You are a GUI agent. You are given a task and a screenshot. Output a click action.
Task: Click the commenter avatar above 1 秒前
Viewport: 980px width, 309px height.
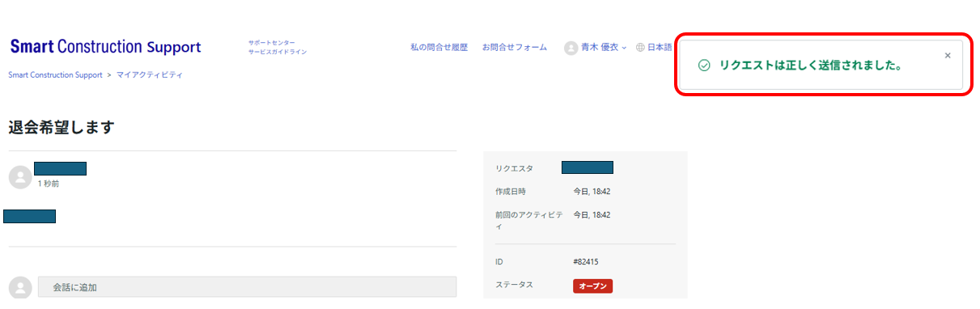pos(20,177)
